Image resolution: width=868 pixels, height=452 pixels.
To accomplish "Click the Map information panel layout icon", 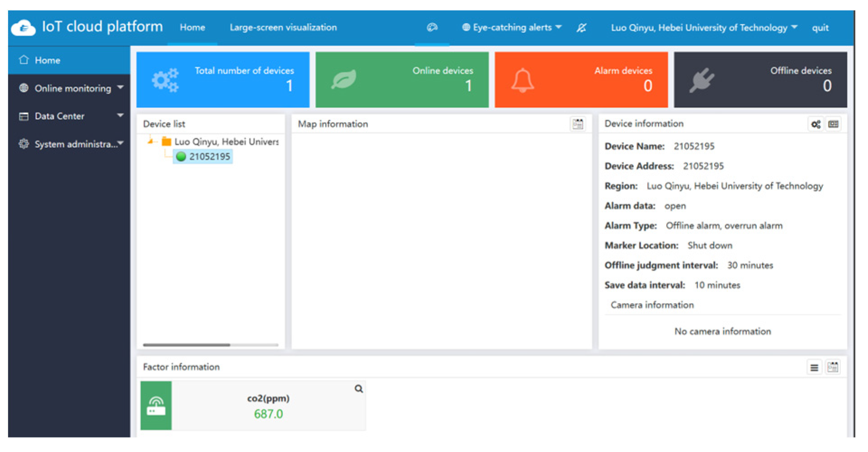I will (x=577, y=124).
